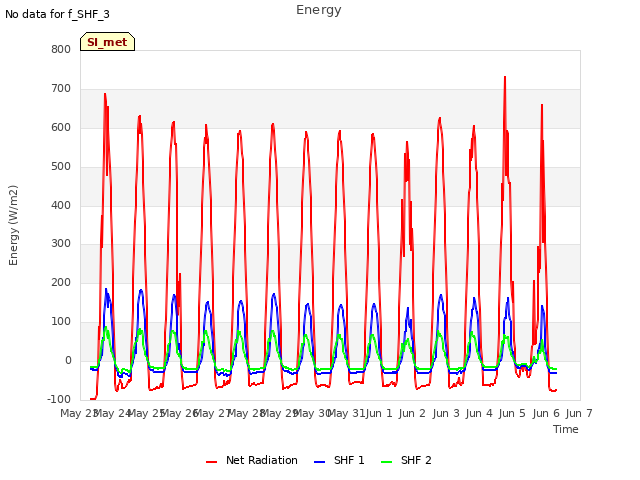The width and height of the screenshot is (640, 480).
Task: Click the 500 y-axis tick label
Action: (61, 167)
